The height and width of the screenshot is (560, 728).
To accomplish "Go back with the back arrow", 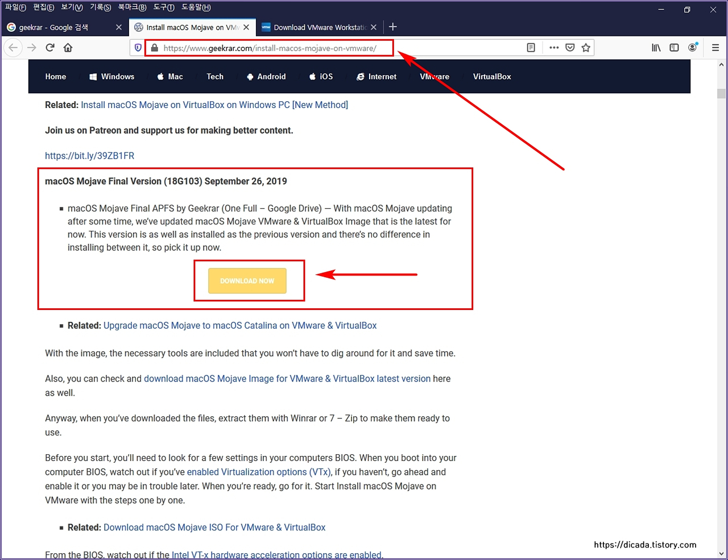I will pos(13,48).
